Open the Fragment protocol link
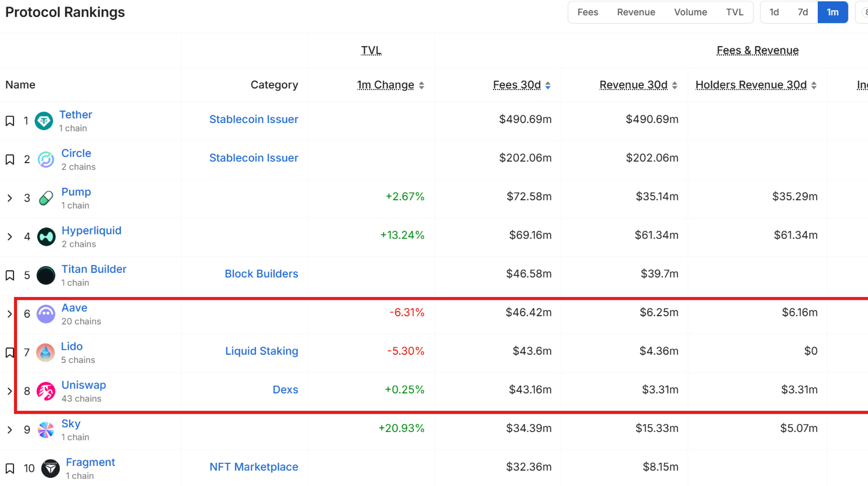 tap(90, 462)
